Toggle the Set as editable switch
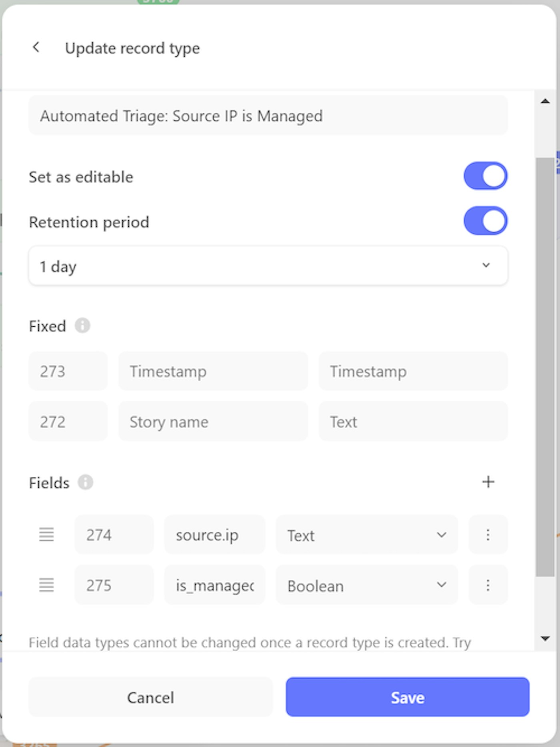The height and width of the screenshot is (747, 560). [x=485, y=176]
